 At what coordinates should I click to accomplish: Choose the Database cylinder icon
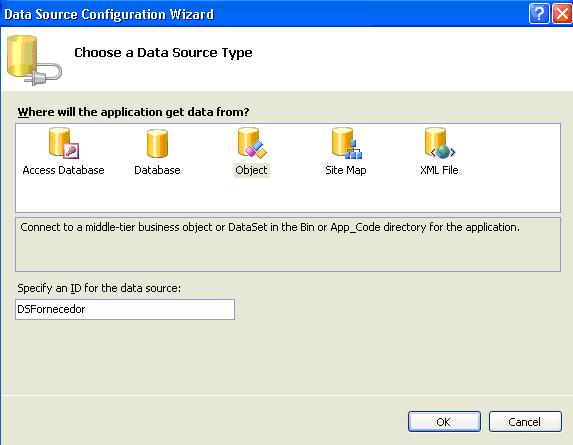(x=157, y=143)
